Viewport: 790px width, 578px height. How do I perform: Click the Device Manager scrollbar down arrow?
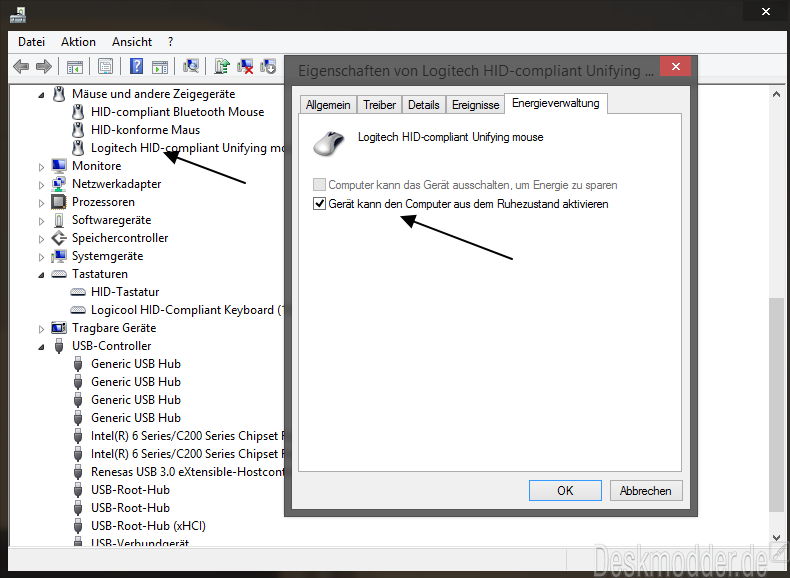pyautogui.click(x=776, y=538)
